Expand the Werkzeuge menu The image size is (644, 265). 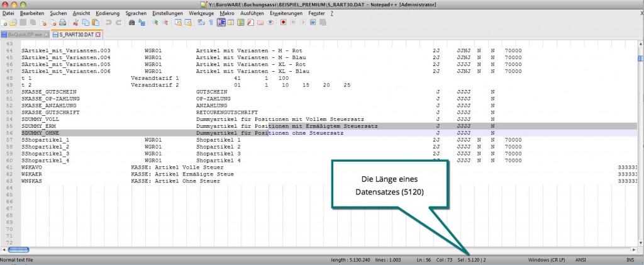click(x=201, y=13)
